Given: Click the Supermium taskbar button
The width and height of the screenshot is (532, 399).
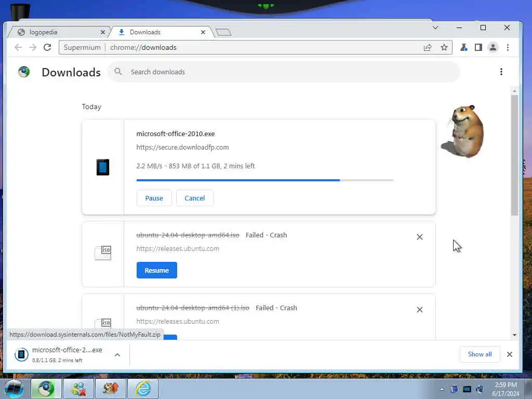Looking at the screenshot, I should tap(46, 389).
